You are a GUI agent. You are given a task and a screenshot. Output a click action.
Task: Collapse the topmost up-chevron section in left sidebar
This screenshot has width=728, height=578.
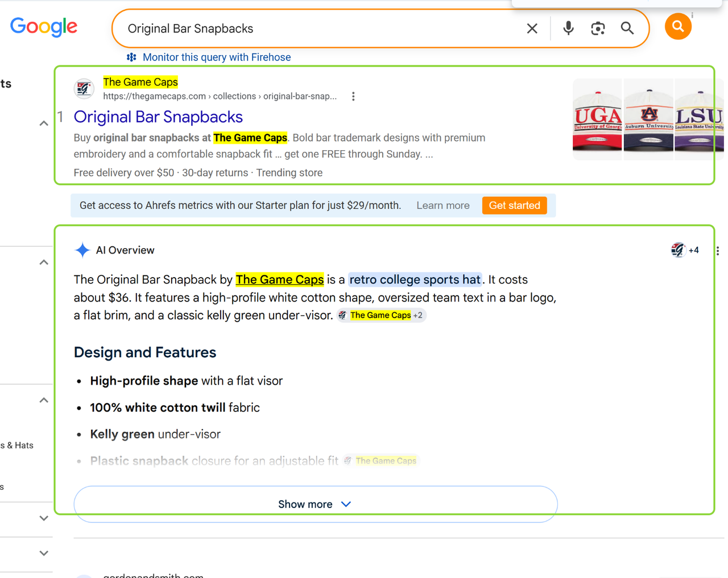[44, 123]
